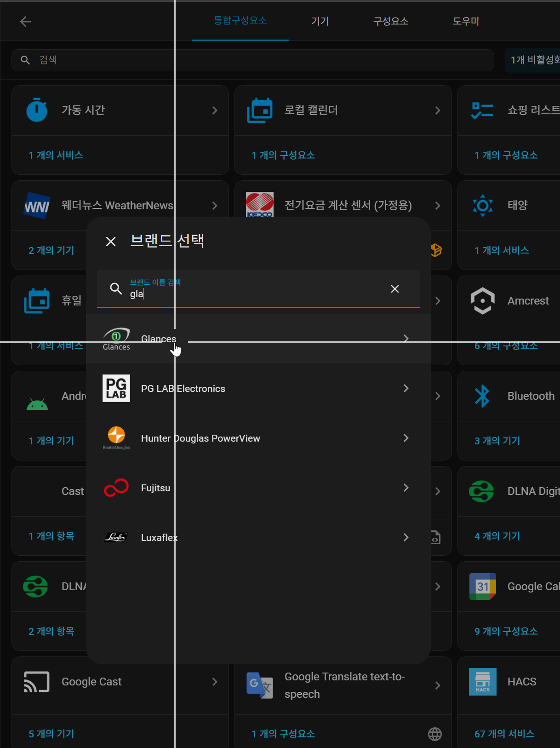This screenshot has height=748, width=560.
Task: Click the Luxaflex logo icon
Action: pyautogui.click(x=116, y=537)
